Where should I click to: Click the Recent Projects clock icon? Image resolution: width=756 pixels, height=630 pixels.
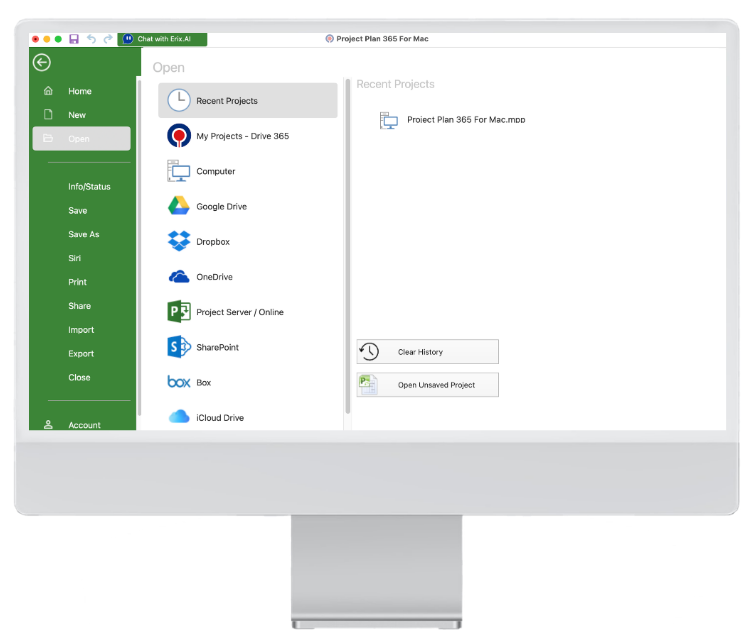179,100
